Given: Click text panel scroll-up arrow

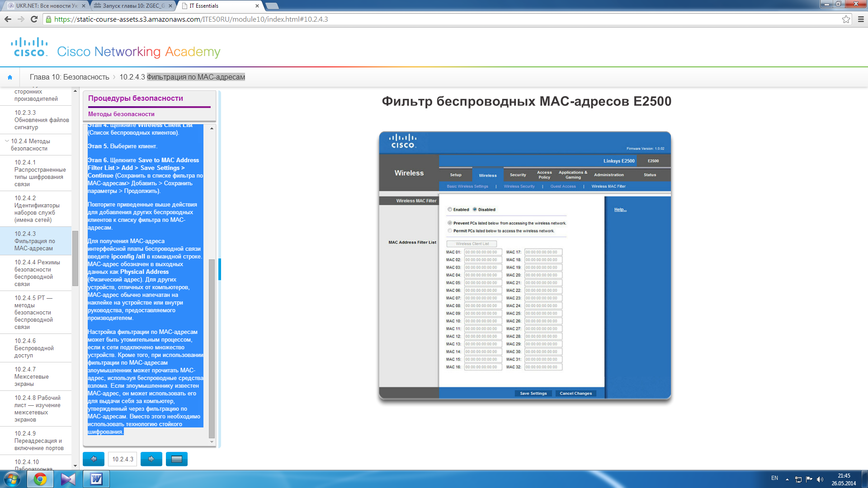Looking at the screenshot, I should pos(212,129).
